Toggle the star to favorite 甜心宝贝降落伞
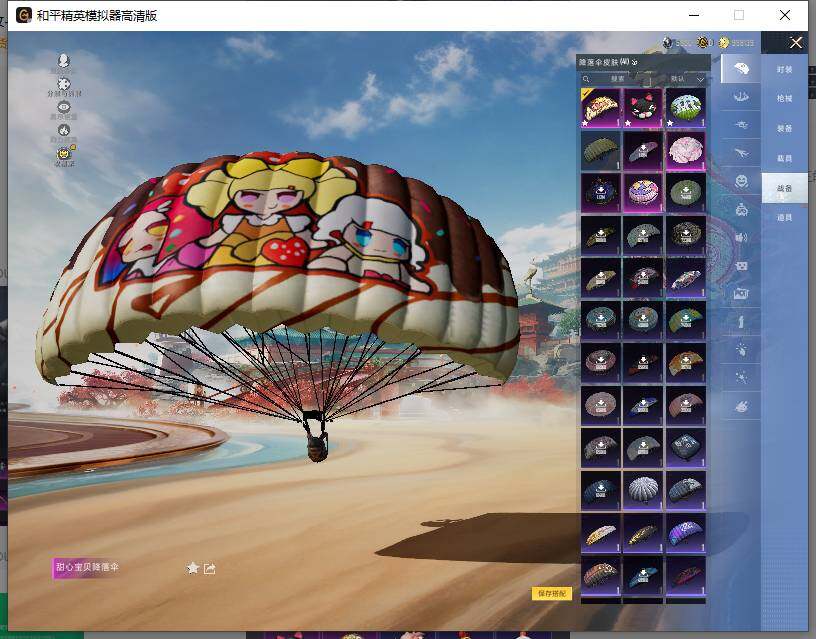 tap(192, 568)
